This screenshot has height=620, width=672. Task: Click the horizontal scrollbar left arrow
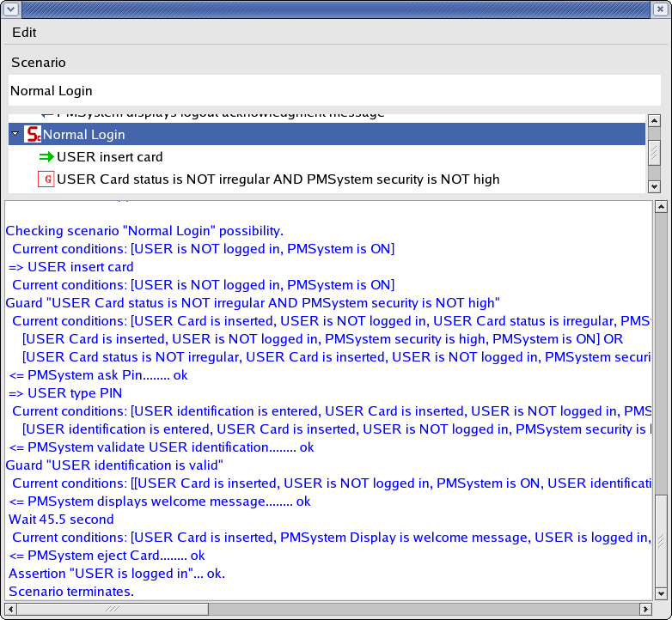pyautogui.click(x=11, y=609)
